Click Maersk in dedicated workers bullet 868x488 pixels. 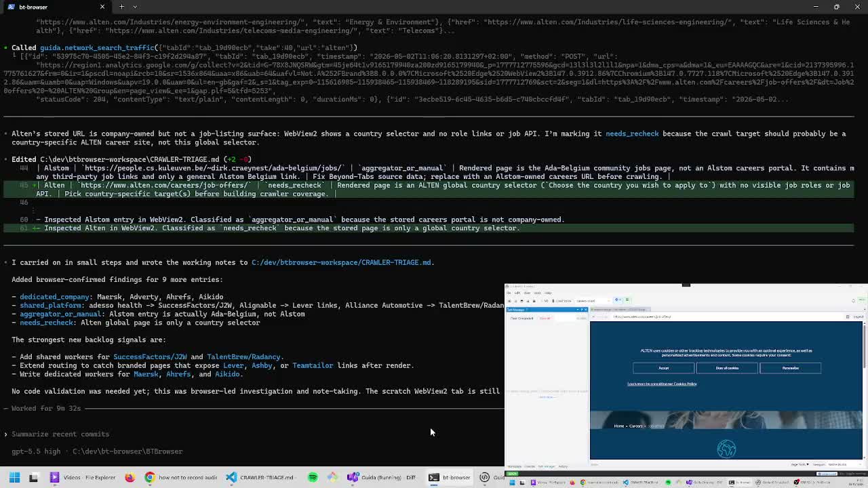point(146,374)
